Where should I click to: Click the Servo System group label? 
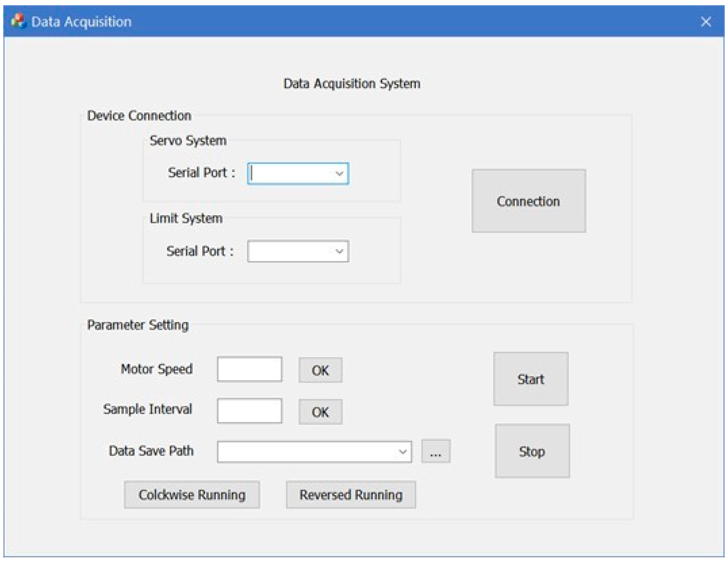click(x=188, y=140)
